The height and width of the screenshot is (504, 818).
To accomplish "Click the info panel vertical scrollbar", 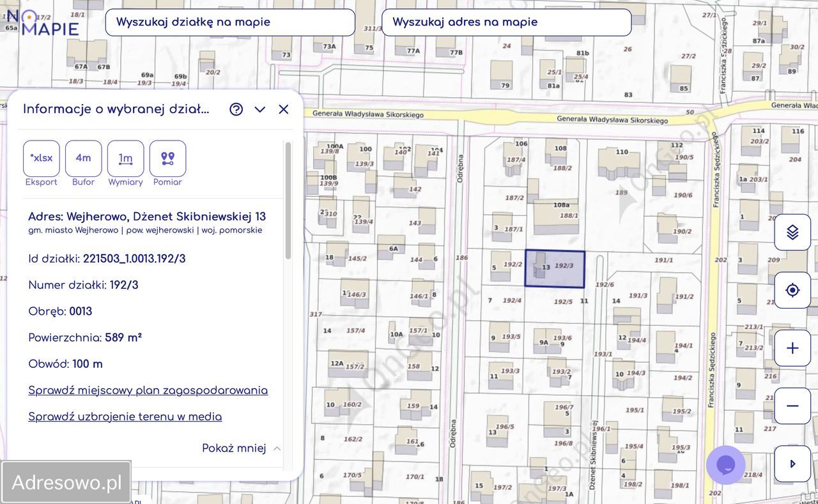I will pyautogui.click(x=288, y=201).
